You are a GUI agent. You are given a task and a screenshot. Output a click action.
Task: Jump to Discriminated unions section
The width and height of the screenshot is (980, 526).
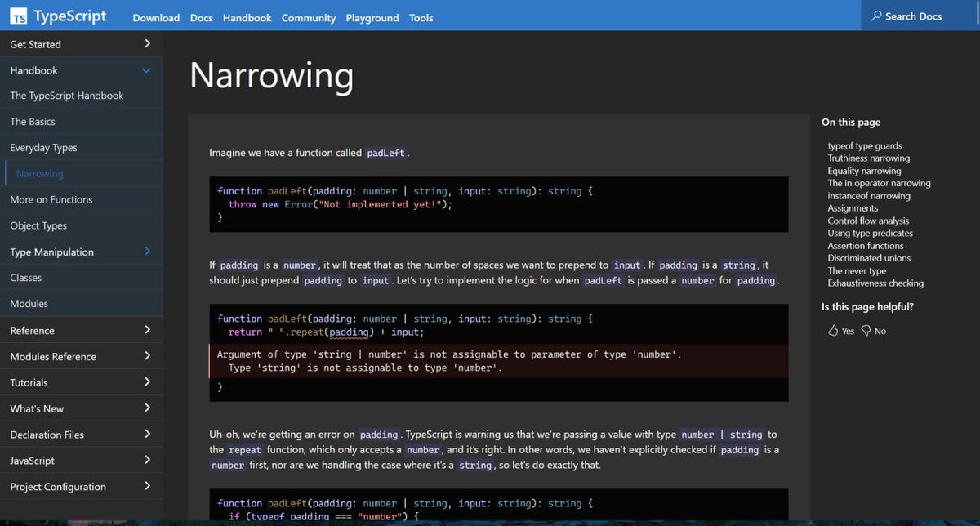point(869,258)
